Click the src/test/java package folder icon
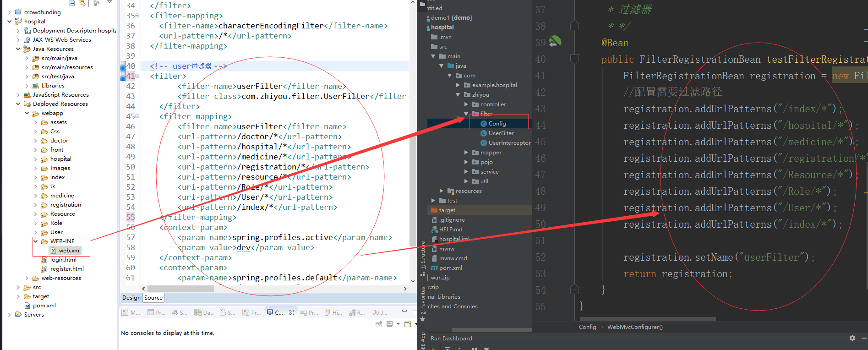 [x=36, y=76]
